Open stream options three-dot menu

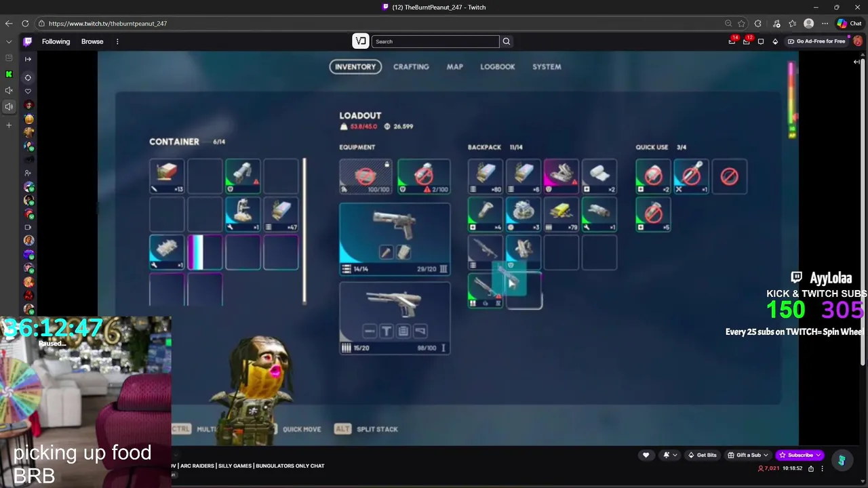pyautogui.click(x=823, y=468)
